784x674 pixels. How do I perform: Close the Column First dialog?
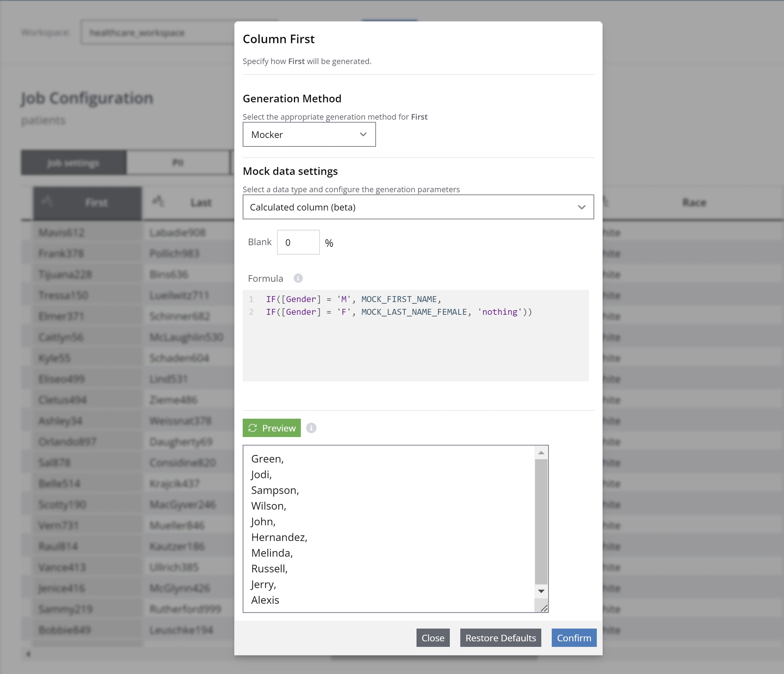click(x=433, y=638)
